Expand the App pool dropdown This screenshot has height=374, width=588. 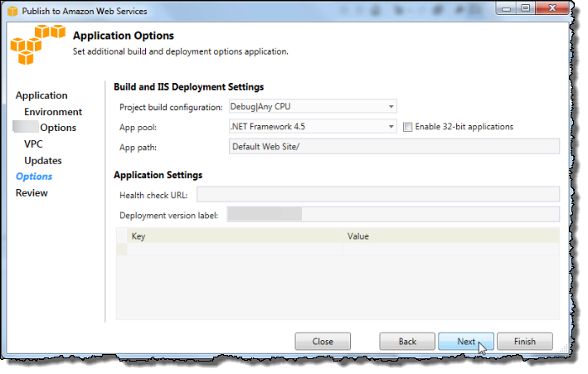[x=312, y=127]
